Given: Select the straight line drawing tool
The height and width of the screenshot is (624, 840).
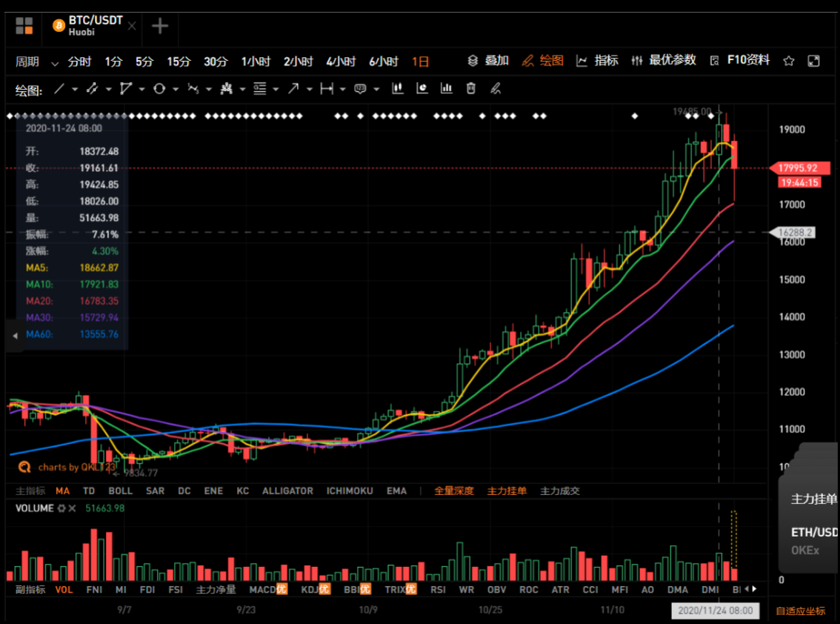Looking at the screenshot, I should coord(59,89).
